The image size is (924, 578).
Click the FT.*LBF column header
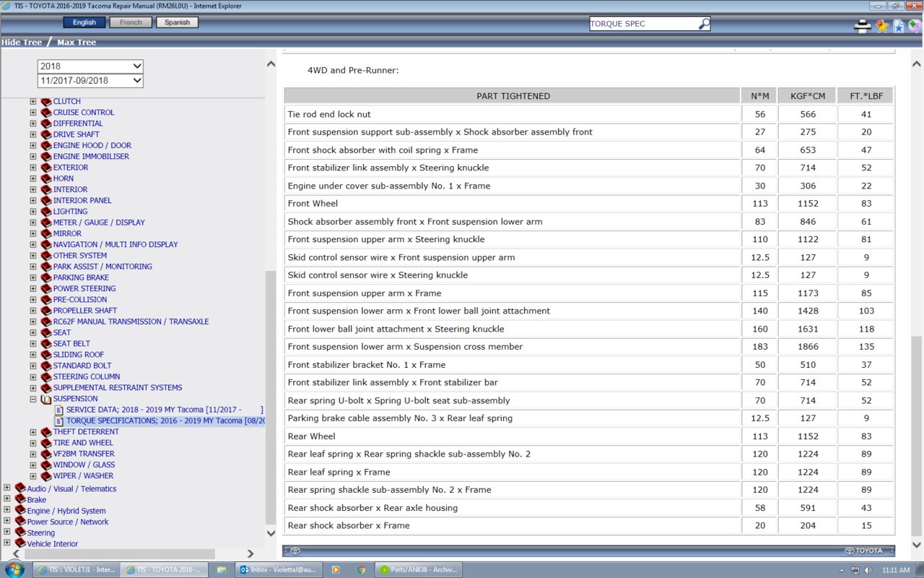click(866, 96)
